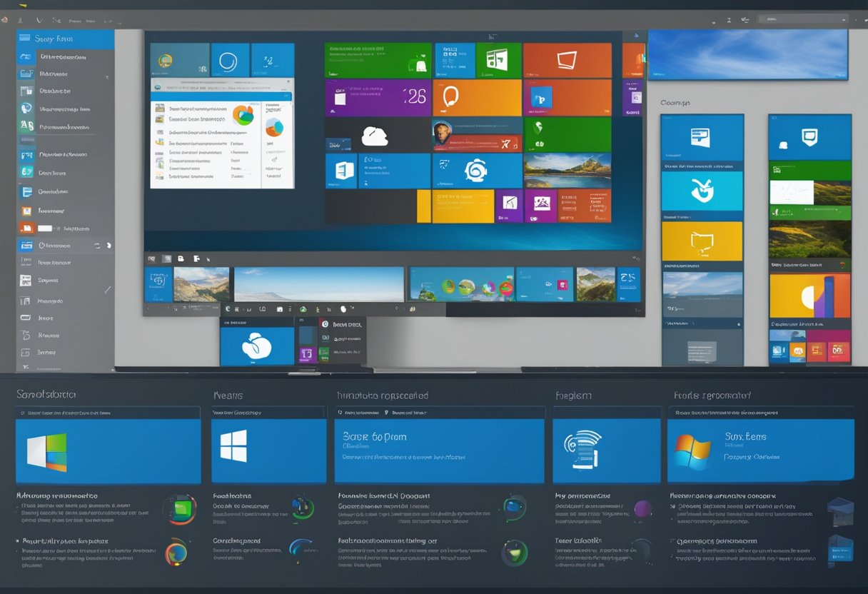Click the round green monitor icon in bottom-left panel
Image resolution: width=868 pixels, height=594 pixels.
[180, 508]
